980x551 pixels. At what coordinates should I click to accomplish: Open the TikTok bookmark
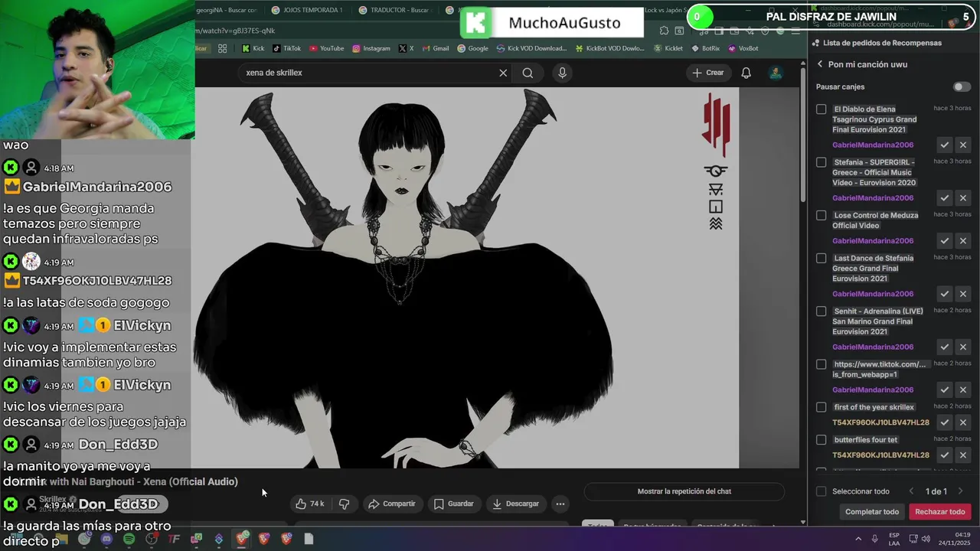(x=287, y=48)
